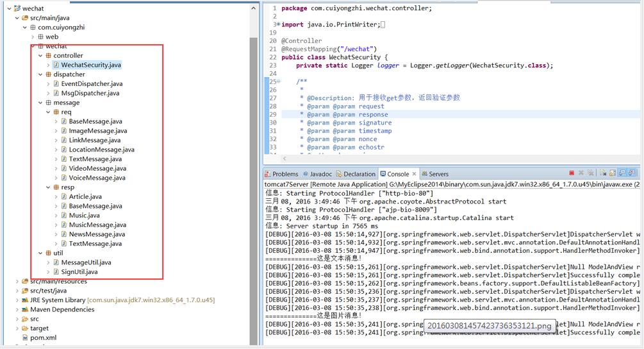644x349 pixels.
Task: Click the pom.xml file icon
Action: point(25,337)
